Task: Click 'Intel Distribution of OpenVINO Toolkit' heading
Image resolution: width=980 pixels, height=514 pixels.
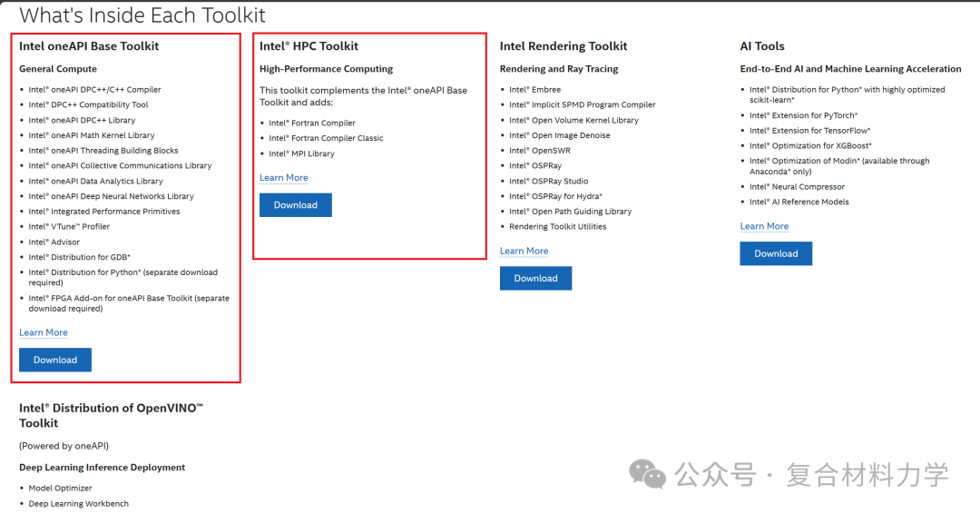Action: point(112,415)
